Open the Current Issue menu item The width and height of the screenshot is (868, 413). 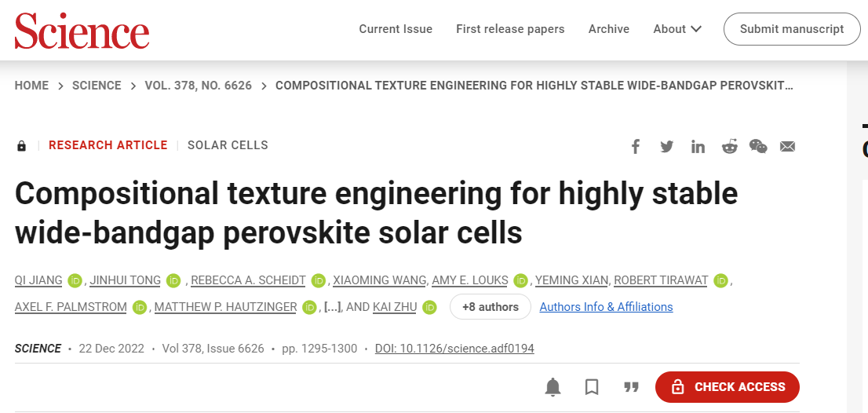[x=396, y=29]
